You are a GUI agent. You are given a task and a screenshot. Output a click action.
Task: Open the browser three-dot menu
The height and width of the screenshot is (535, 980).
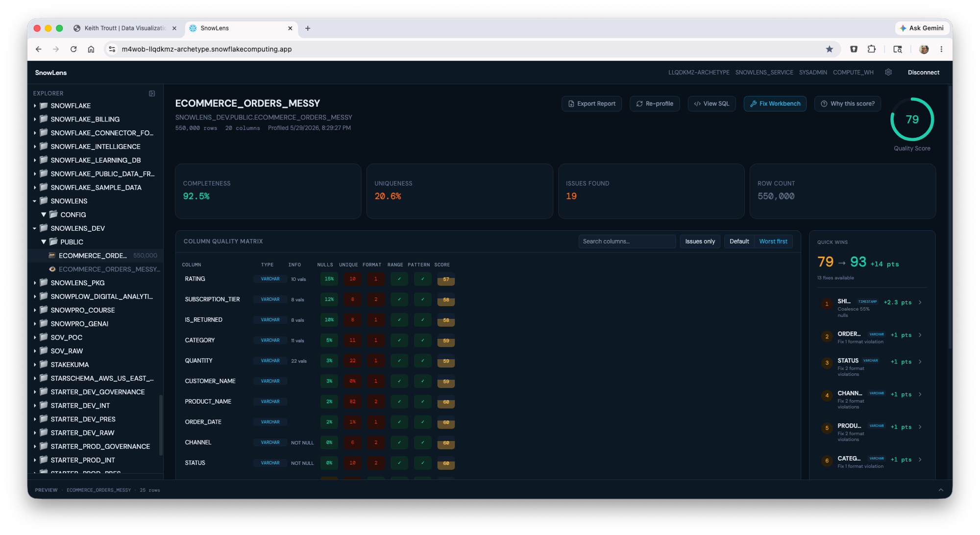[x=941, y=49]
